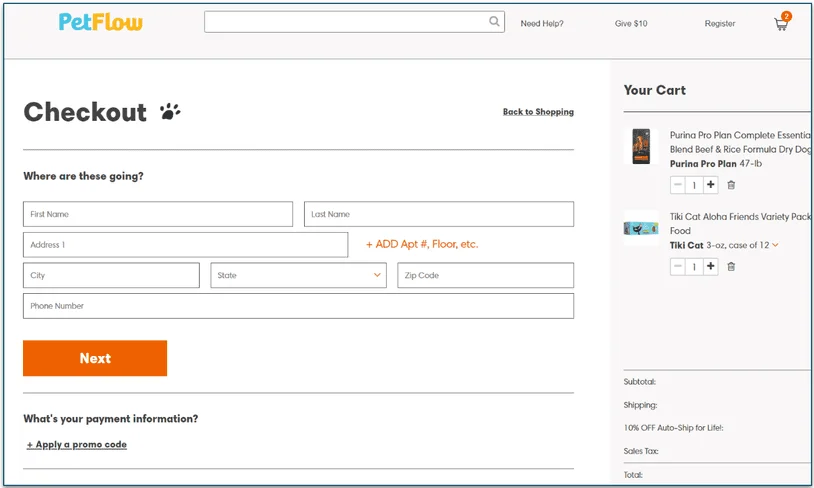This screenshot has height=488, width=814.
Task: Increase Tiki Cat quantity with plus
Action: click(711, 266)
